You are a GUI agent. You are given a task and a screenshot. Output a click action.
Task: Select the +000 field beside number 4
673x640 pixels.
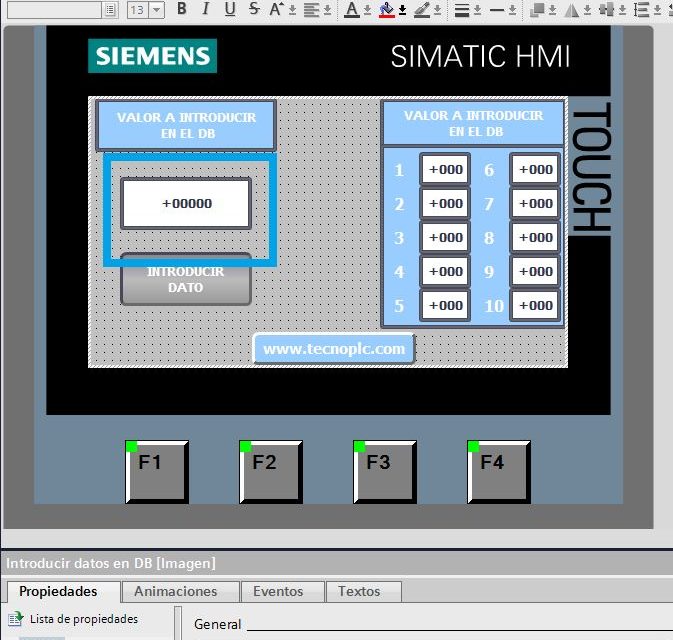point(445,271)
